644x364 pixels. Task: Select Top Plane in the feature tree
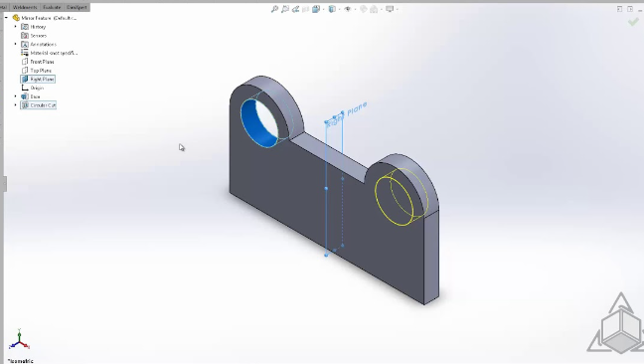41,71
